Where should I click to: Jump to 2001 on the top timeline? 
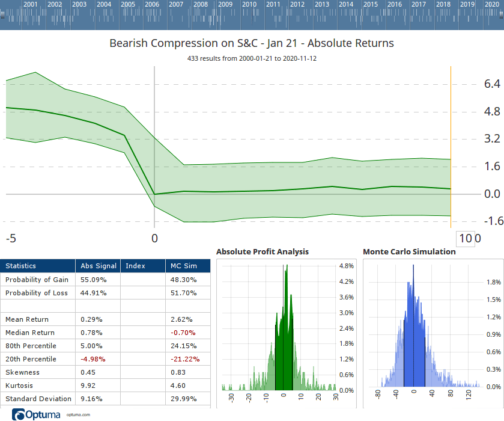(x=31, y=4)
